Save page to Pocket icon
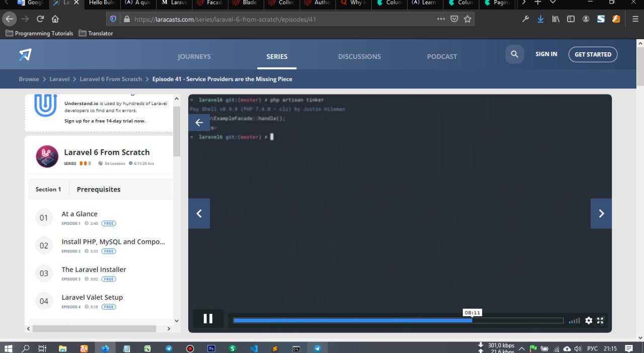The image size is (644, 353). pos(454,19)
